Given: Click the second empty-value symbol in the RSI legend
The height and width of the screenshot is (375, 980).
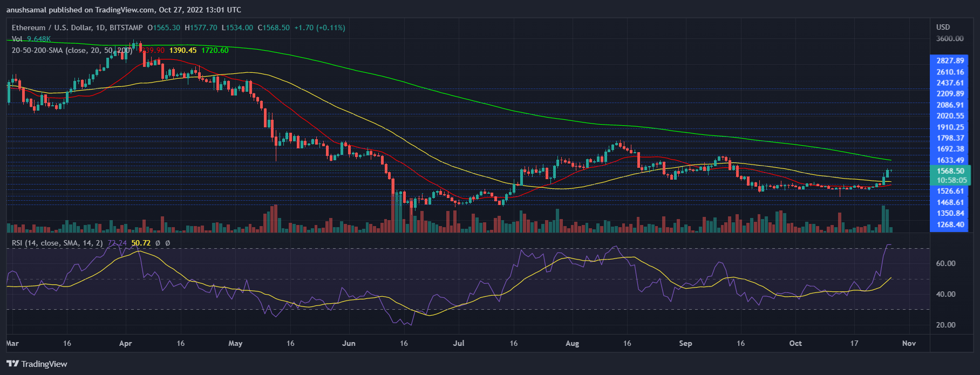Looking at the screenshot, I should [x=167, y=243].
